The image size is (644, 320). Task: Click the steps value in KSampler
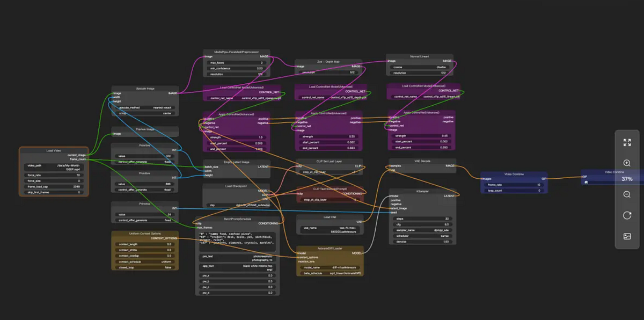coord(422,219)
